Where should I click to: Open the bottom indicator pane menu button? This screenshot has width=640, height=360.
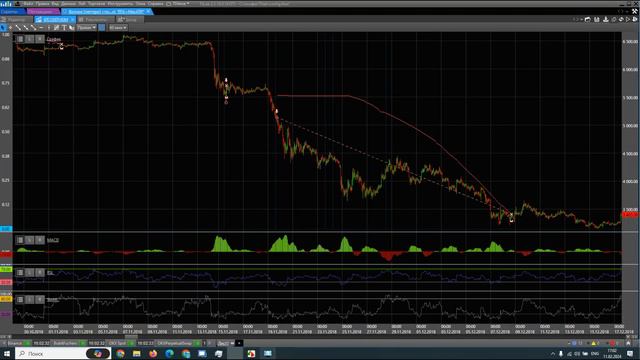(x=20, y=300)
